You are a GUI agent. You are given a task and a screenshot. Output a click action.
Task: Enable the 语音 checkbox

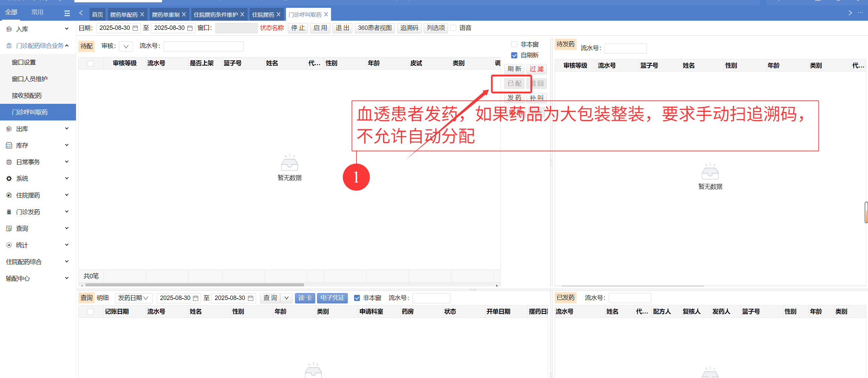453,28
